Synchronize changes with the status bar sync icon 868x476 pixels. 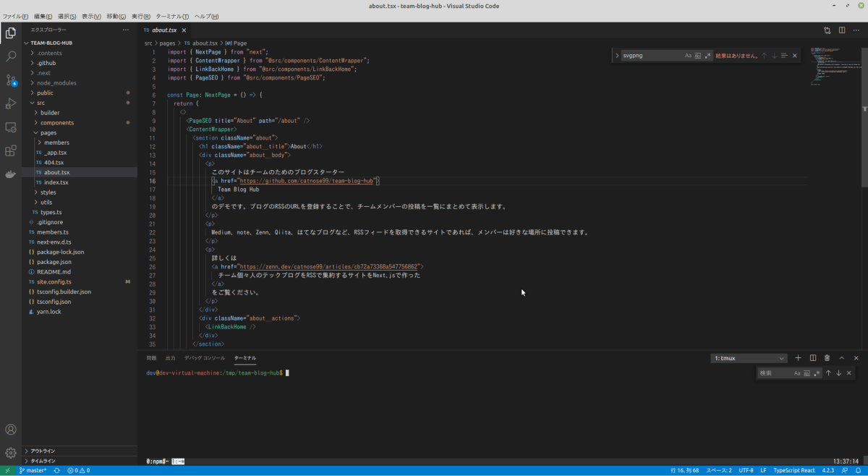(x=56, y=470)
